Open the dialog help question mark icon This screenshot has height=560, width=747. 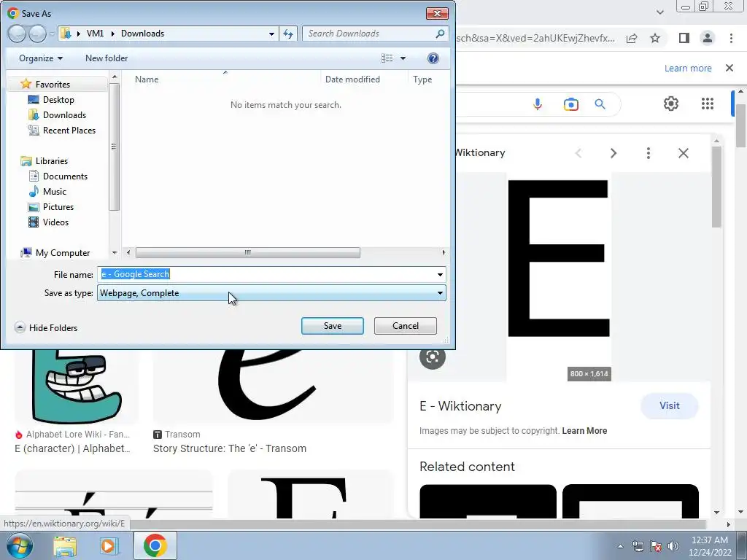433,58
